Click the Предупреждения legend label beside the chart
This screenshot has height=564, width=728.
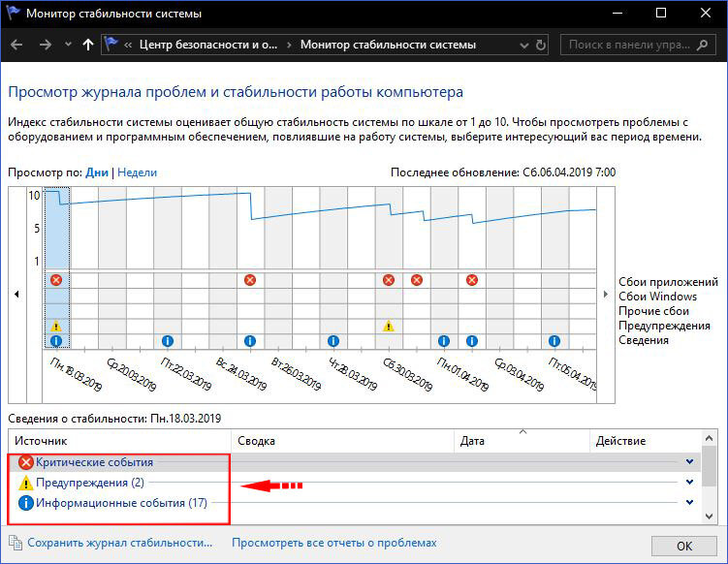tap(664, 326)
